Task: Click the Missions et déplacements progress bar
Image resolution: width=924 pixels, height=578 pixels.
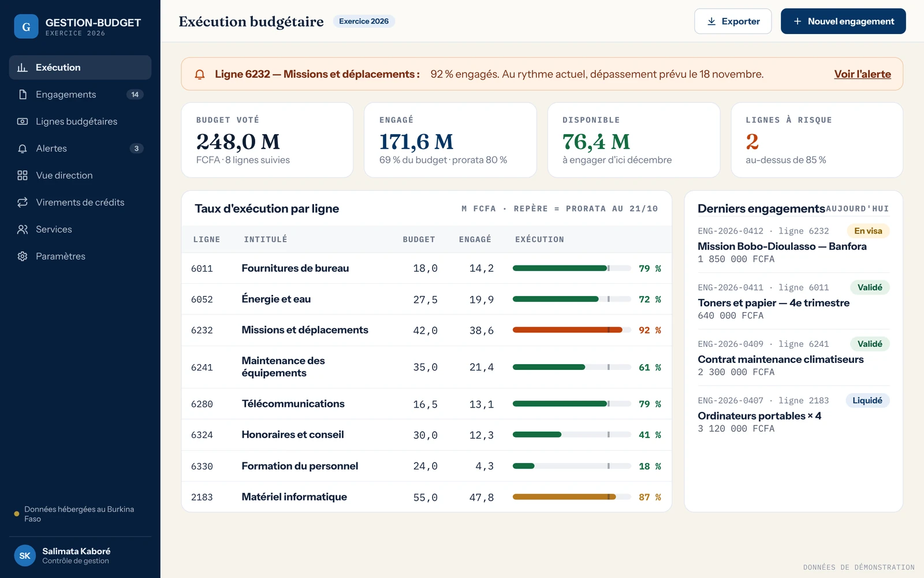Action: pyautogui.click(x=572, y=330)
